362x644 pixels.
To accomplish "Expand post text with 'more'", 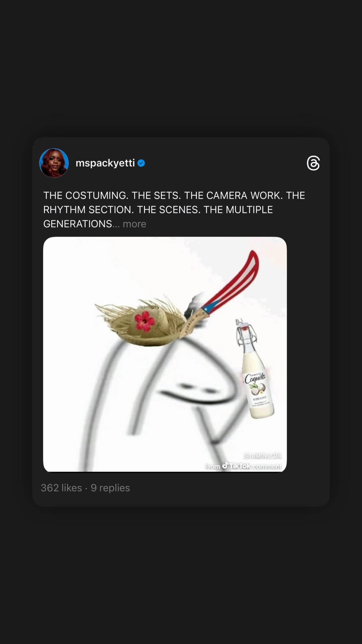I will [134, 224].
